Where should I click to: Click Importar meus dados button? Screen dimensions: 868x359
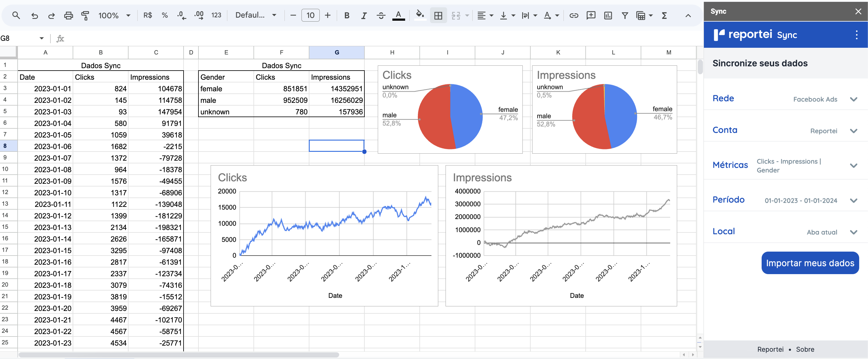click(x=810, y=263)
